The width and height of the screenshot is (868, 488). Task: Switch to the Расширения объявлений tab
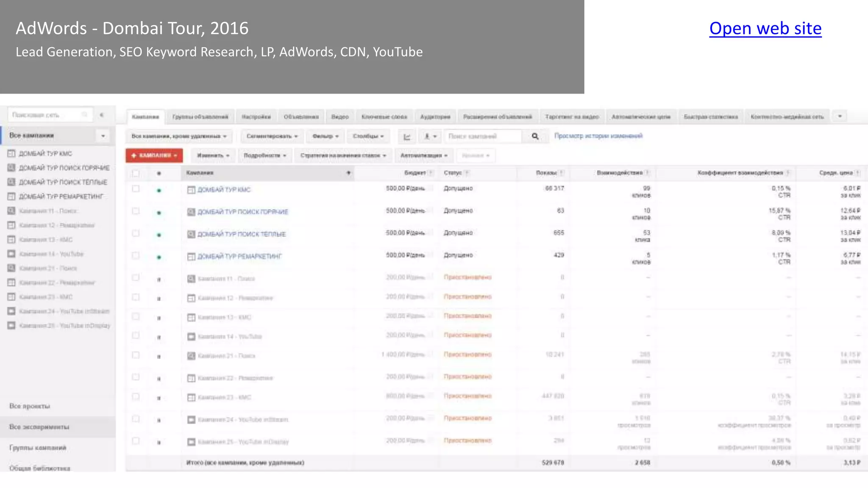tap(498, 116)
